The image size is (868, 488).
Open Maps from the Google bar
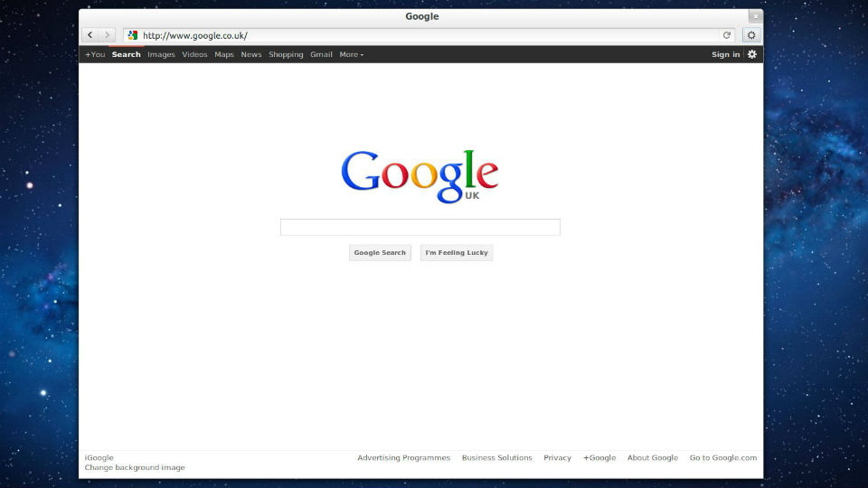[x=224, y=54]
